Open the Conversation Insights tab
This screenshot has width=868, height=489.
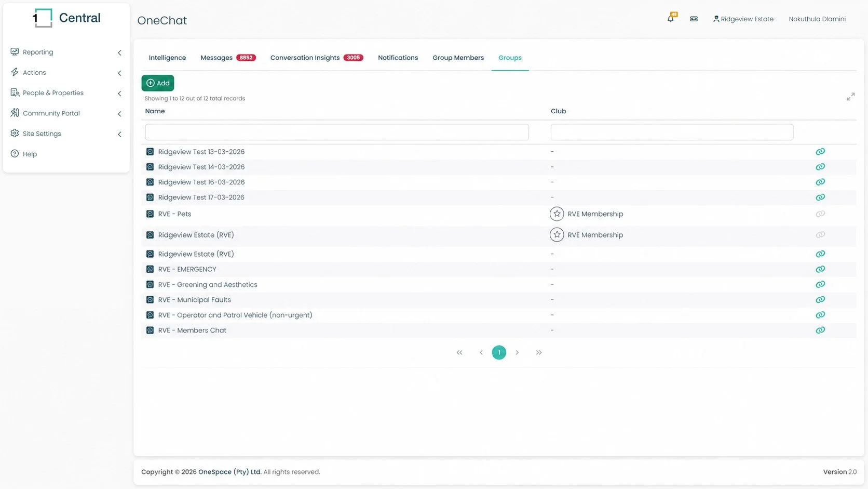coord(317,58)
